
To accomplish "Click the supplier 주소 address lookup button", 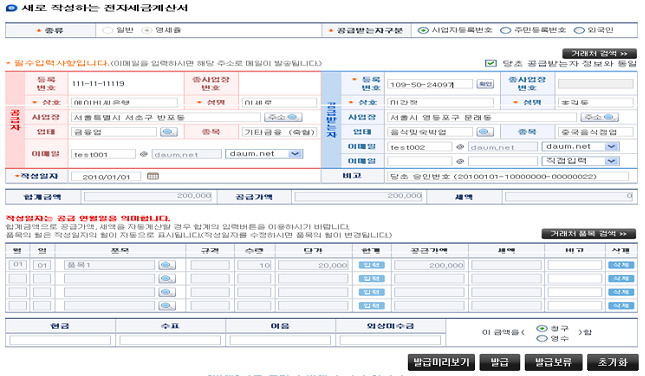I will [x=283, y=117].
